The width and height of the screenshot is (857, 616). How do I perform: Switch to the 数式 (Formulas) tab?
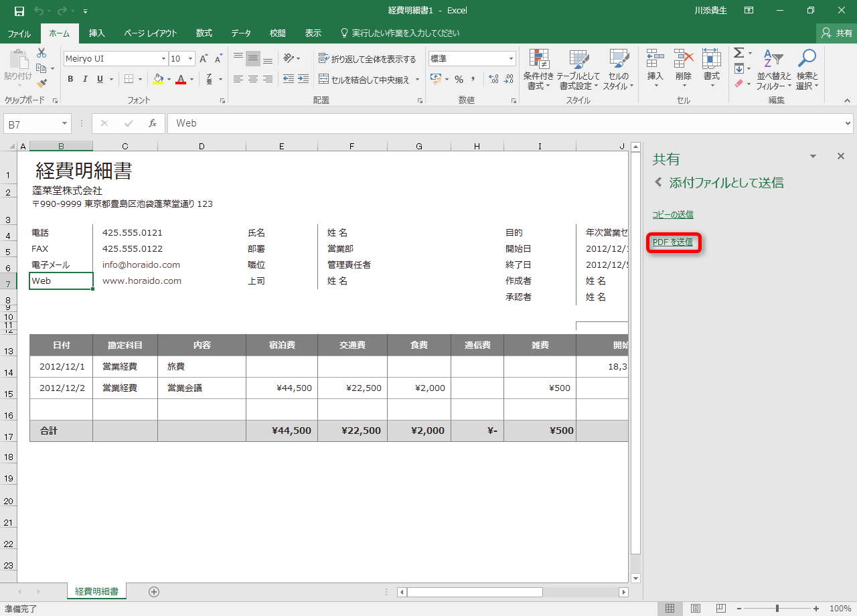click(x=204, y=33)
